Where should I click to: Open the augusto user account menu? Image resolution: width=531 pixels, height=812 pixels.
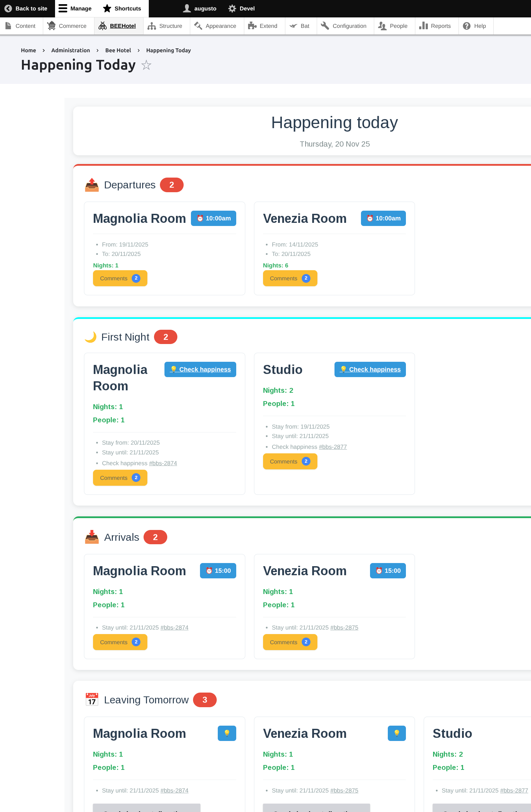(200, 8)
